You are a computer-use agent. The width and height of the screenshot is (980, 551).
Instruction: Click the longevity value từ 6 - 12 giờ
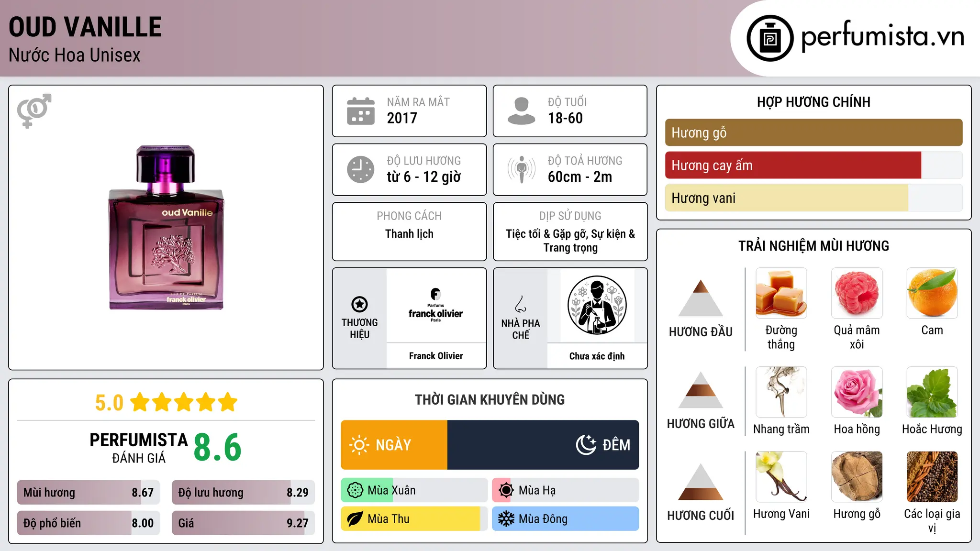(x=423, y=177)
